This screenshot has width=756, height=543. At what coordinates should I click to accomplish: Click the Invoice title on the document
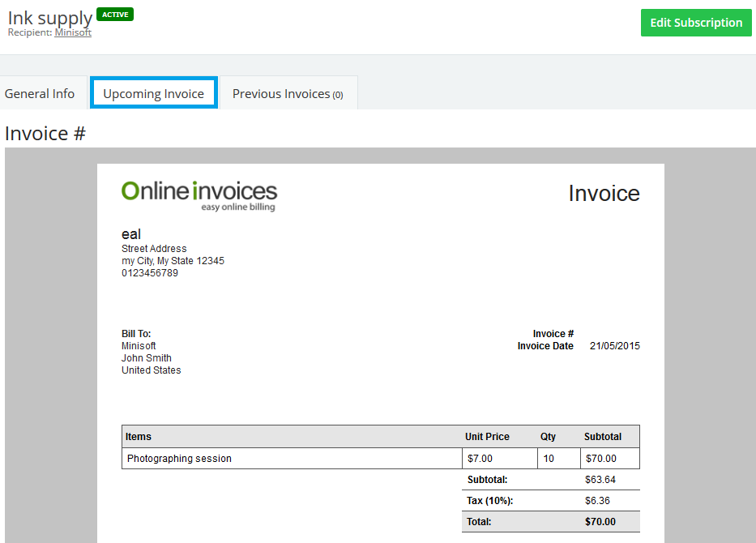(x=604, y=194)
